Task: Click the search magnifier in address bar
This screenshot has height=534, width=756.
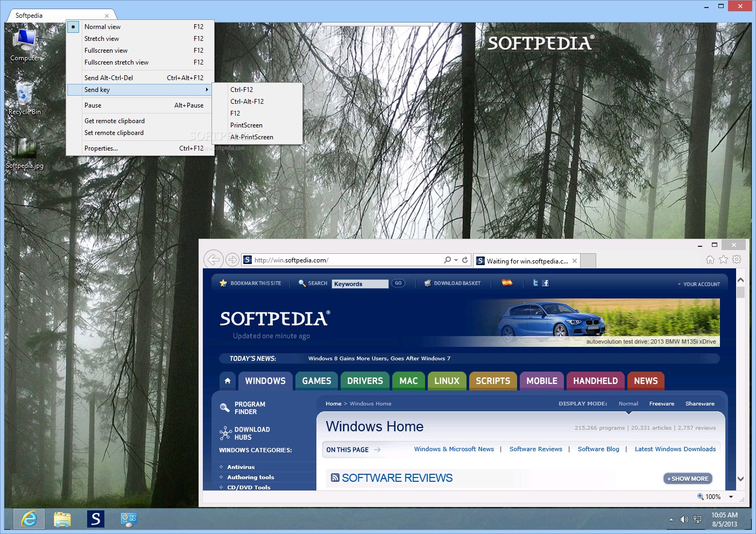Action: (447, 260)
